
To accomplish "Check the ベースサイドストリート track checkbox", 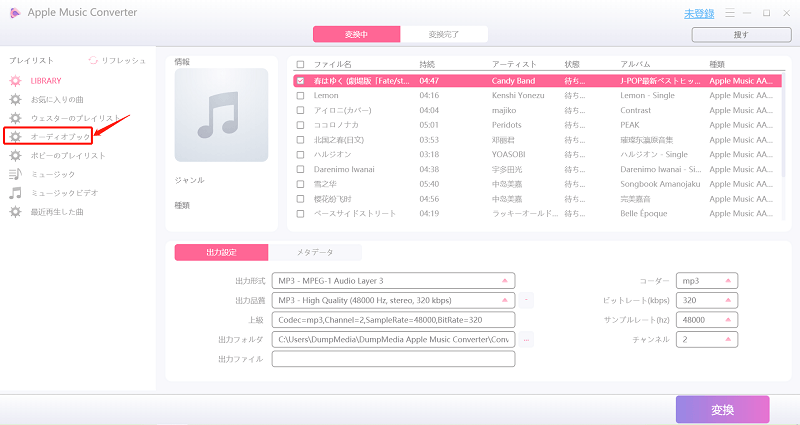I will [x=301, y=214].
